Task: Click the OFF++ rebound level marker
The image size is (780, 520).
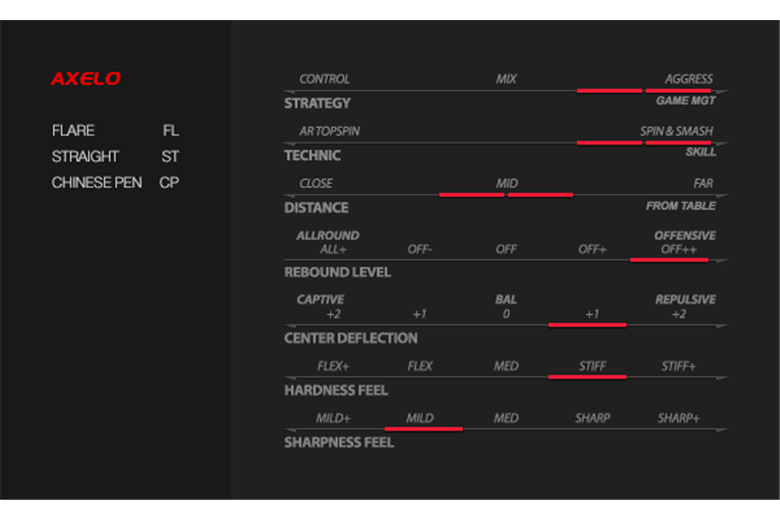Action: point(679,249)
